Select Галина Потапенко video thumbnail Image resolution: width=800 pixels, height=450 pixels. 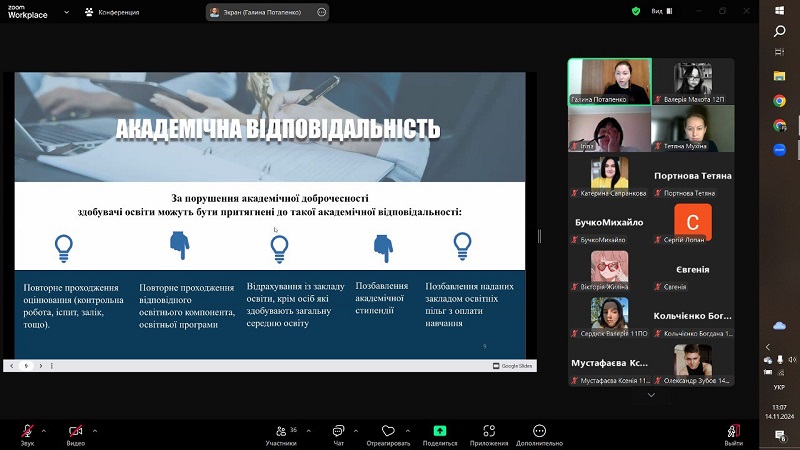click(x=610, y=82)
